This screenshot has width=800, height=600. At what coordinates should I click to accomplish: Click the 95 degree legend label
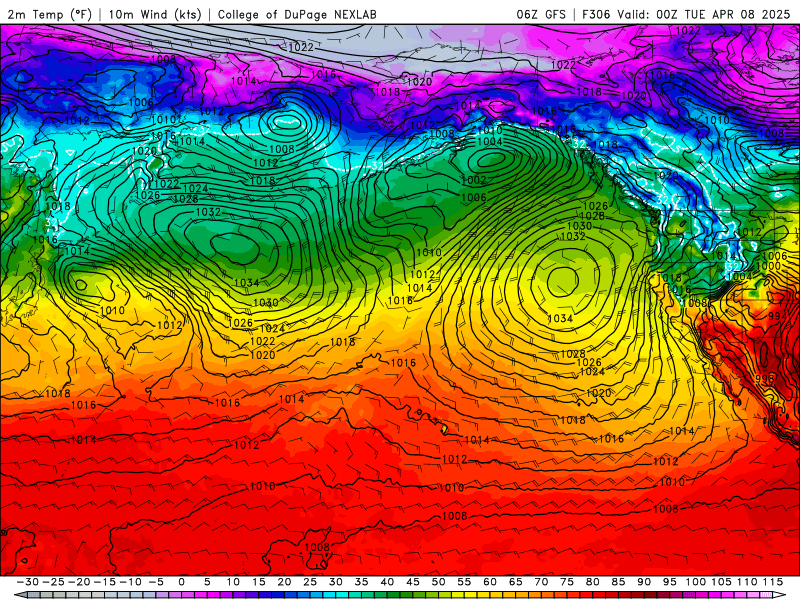tap(669, 582)
